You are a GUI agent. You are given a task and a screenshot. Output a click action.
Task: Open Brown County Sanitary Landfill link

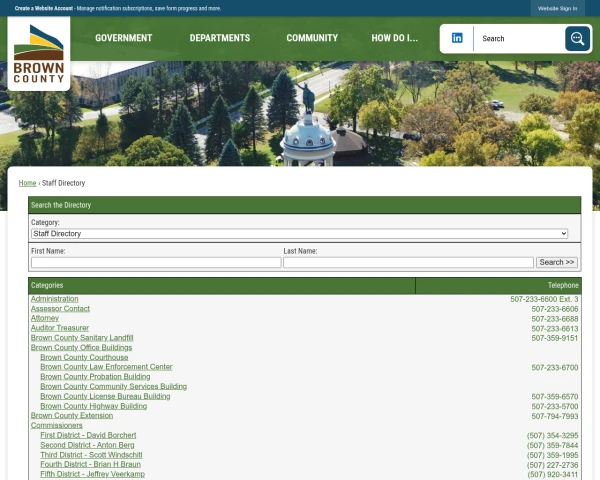point(82,338)
